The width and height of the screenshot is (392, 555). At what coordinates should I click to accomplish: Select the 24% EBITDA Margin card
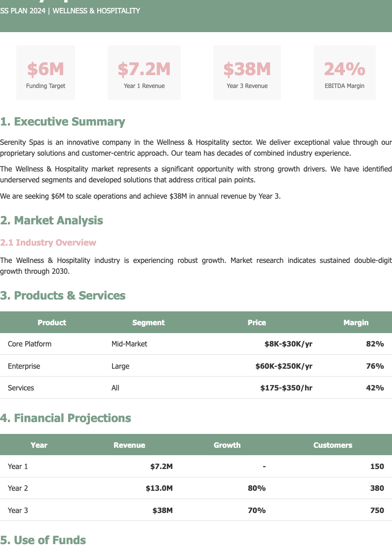pos(344,73)
